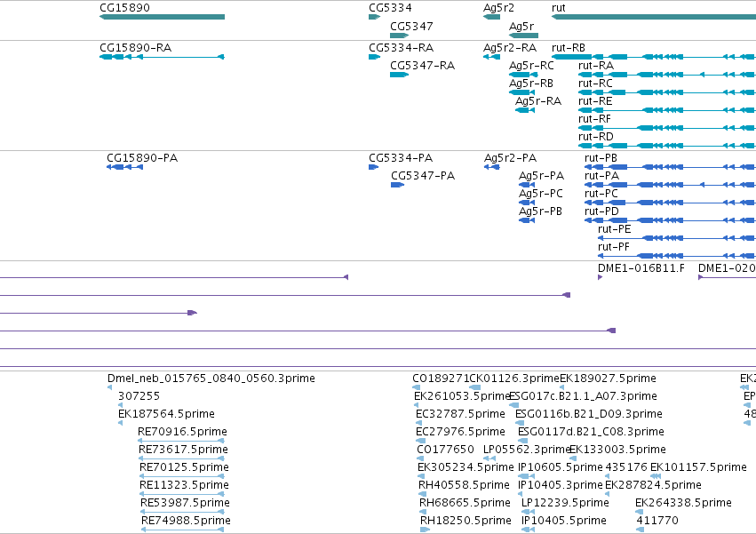The image size is (756, 534).
Task: Click the rut-PA protein label
Action: click(x=601, y=176)
